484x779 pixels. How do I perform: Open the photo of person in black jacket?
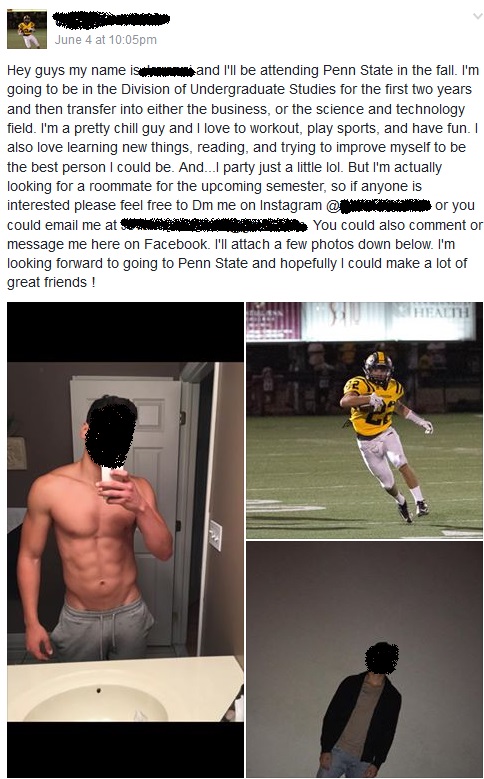364,660
